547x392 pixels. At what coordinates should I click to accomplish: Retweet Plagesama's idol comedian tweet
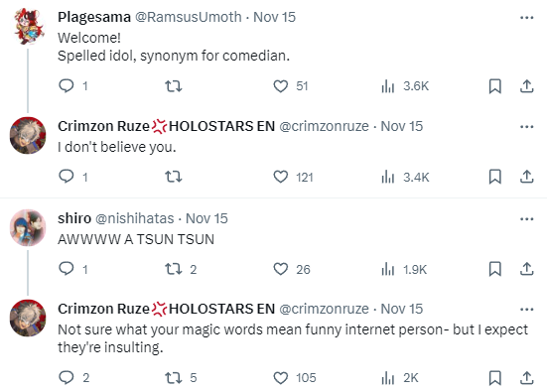coord(174,85)
